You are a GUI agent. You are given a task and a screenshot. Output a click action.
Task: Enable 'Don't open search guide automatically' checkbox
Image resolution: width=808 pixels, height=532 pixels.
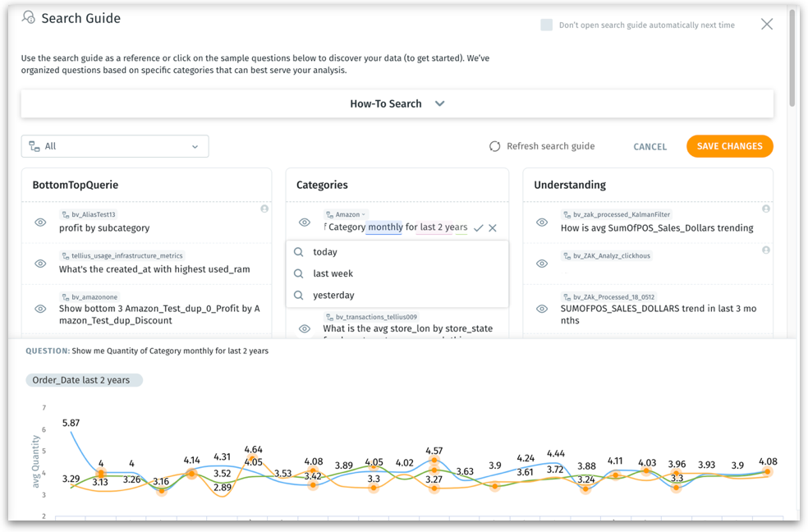point(546,25)
